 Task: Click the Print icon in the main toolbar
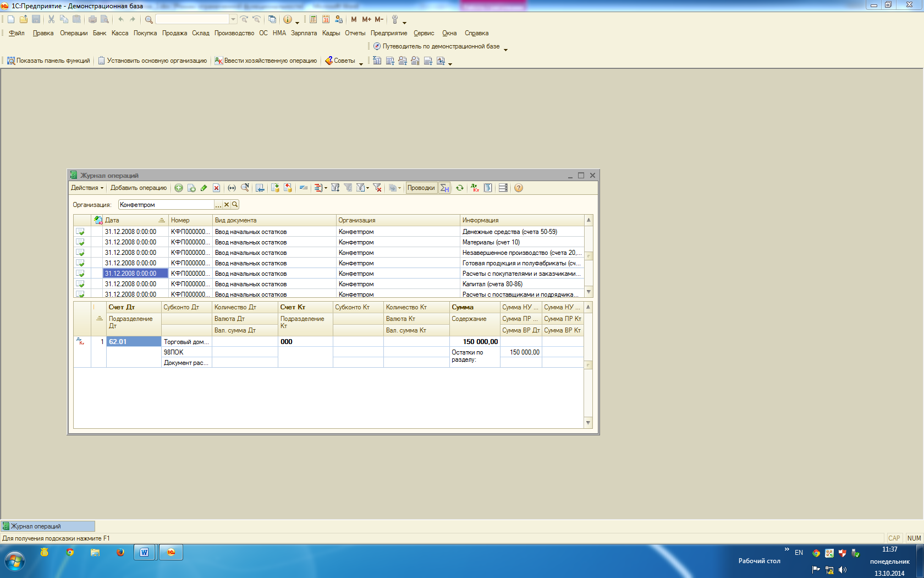pyautogui.click(x=92, y=19)
